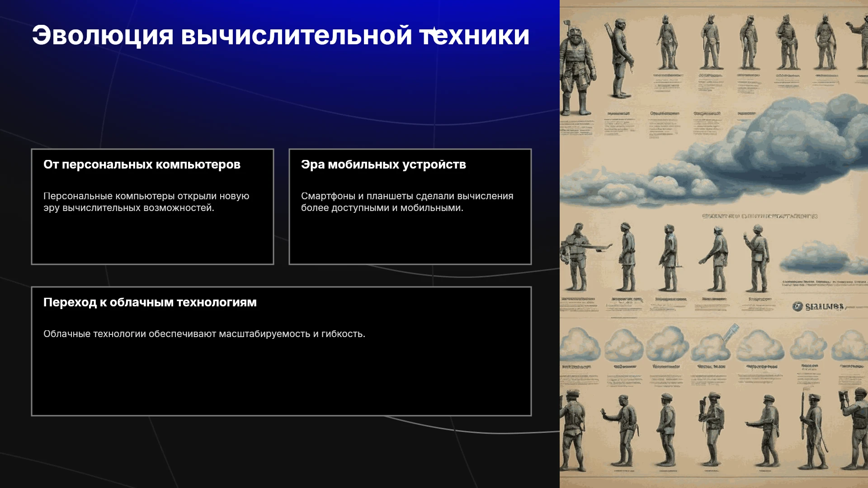Viewport: 868px width, 488px height.
Task: Click the first small cloud icon in the row
Action: pyautogui.click(x=580, y=344)
